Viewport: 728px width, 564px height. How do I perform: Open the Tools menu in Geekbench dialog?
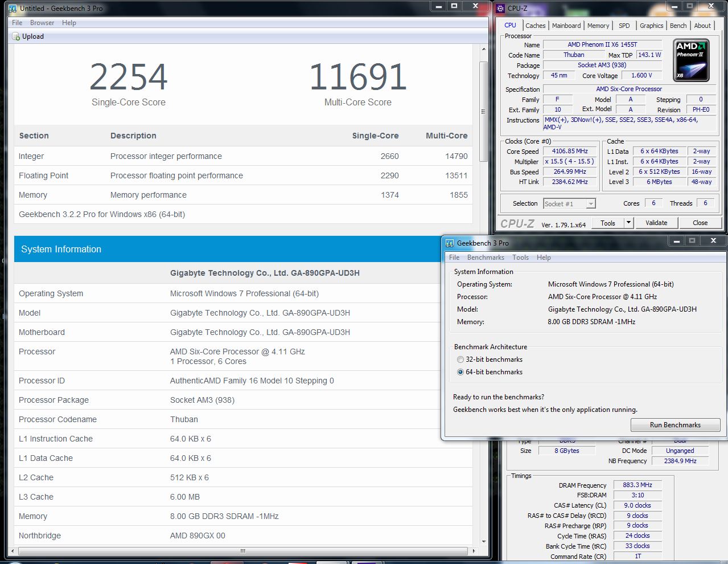pyautogui.click(x=520, y=258)
